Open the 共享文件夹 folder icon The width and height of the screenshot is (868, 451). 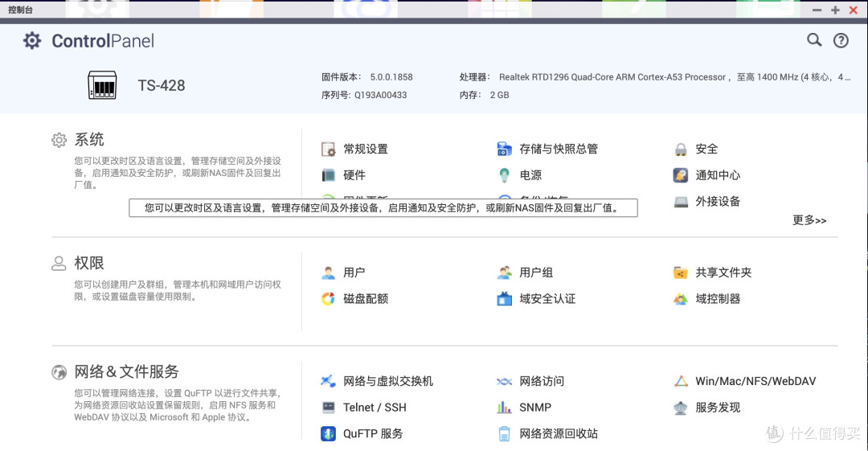tap(681, 273)
